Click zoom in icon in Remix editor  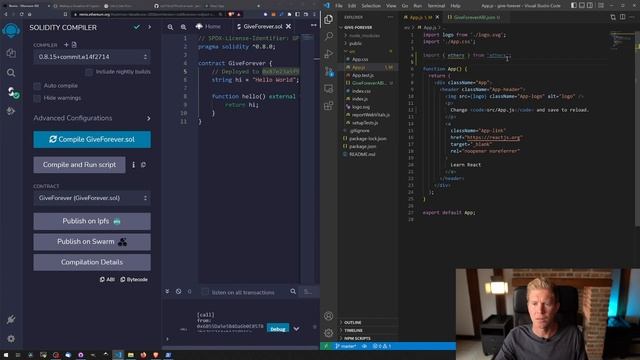184,27
